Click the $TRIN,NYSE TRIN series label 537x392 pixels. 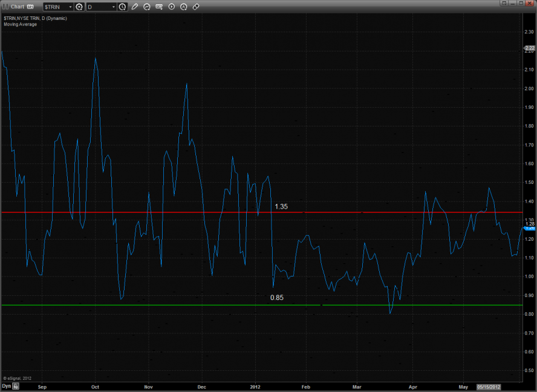(35, 18)
